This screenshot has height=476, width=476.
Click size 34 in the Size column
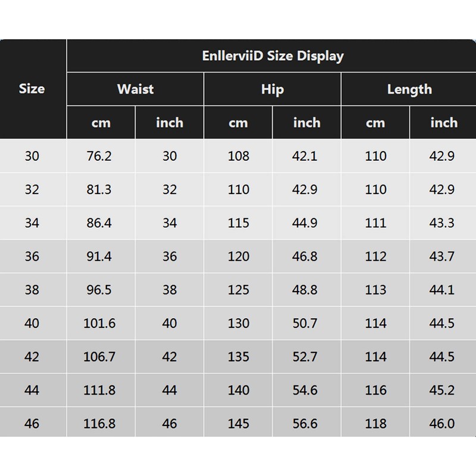(x=32, y=223)
